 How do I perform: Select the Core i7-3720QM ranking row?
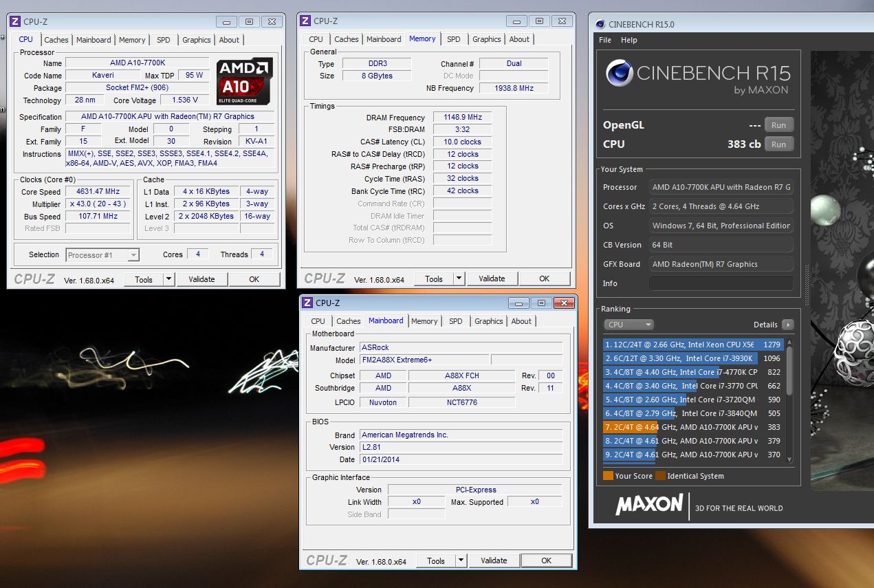pyautogui.click(x=693, y=400)
